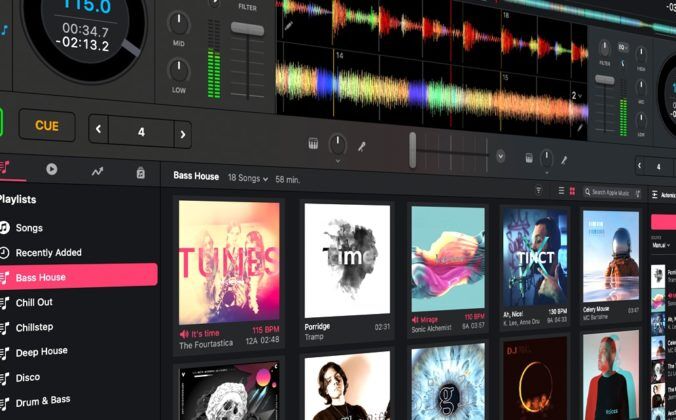Screen dimensions: 676x420
Task: Click the Porridge Time album cover
Action: (x=347, y=260)
